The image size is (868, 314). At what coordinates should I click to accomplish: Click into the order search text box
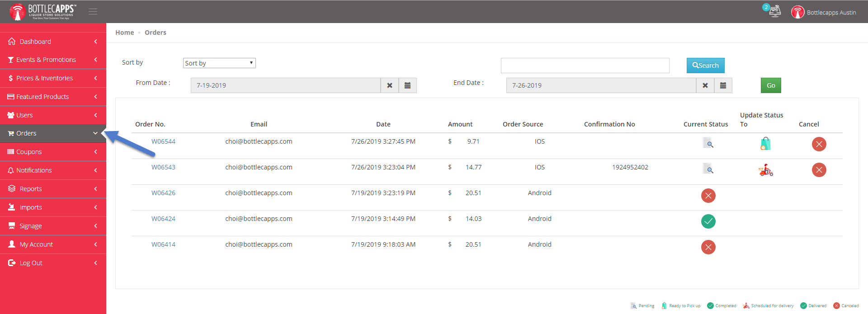pos(585,66)
